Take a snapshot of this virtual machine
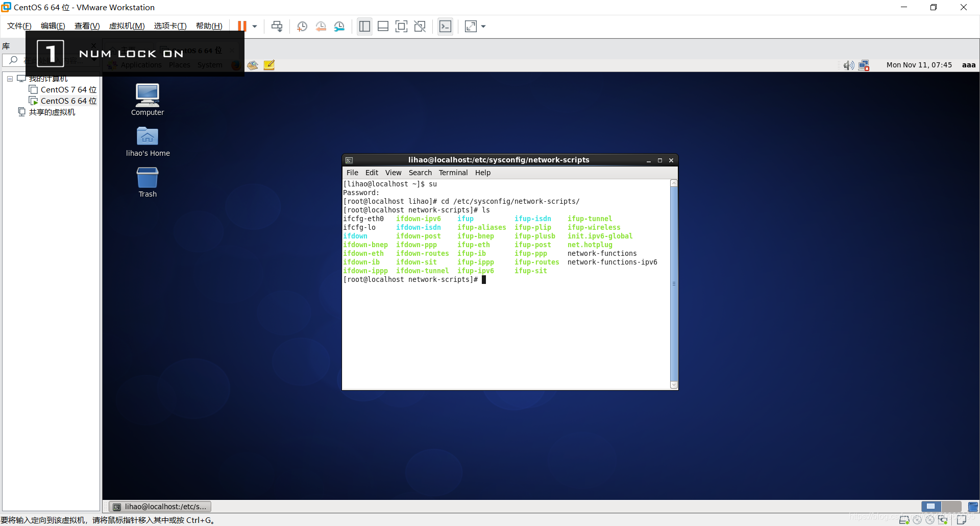 [x=302, y=26]
